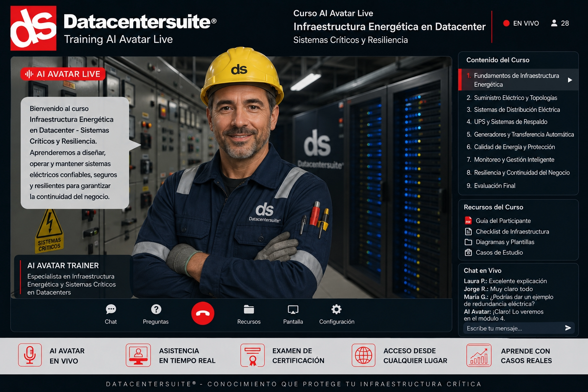This screenshot has height=392, width=588.
Task: Click the Recursos del Curso header
Action: (x=493, y=207)
